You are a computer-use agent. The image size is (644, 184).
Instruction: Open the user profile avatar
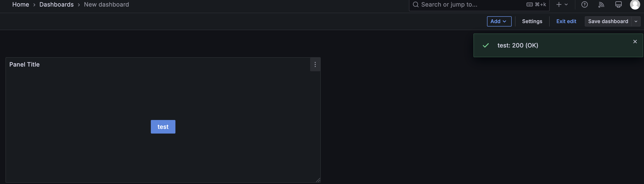pyautogui.click(x=635, y=4)
